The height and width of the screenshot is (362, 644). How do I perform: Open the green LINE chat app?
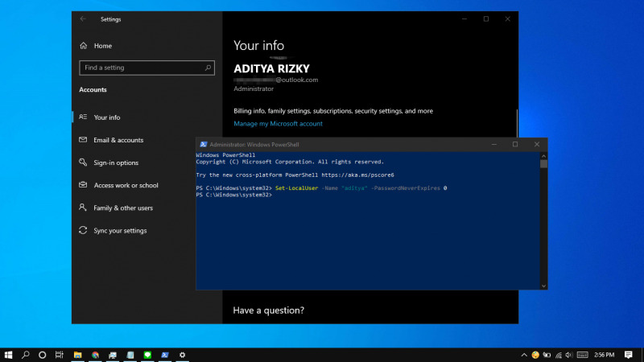(147, 355)
